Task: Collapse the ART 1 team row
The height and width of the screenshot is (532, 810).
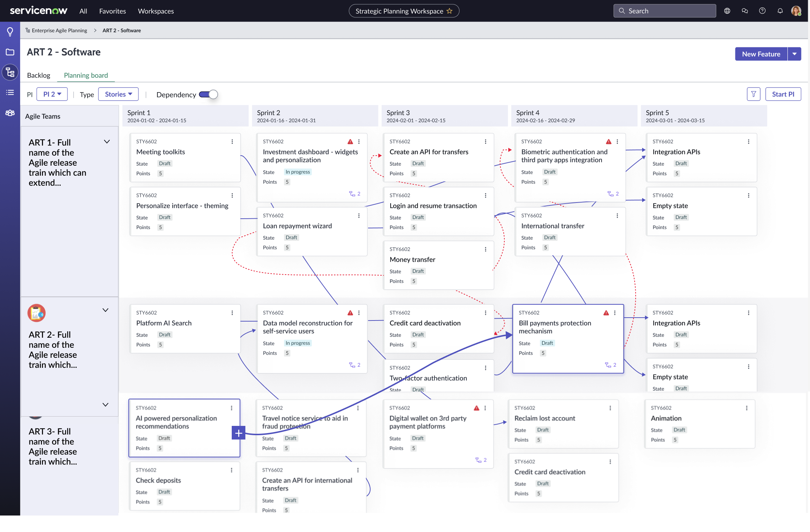Action: (107, 142)
